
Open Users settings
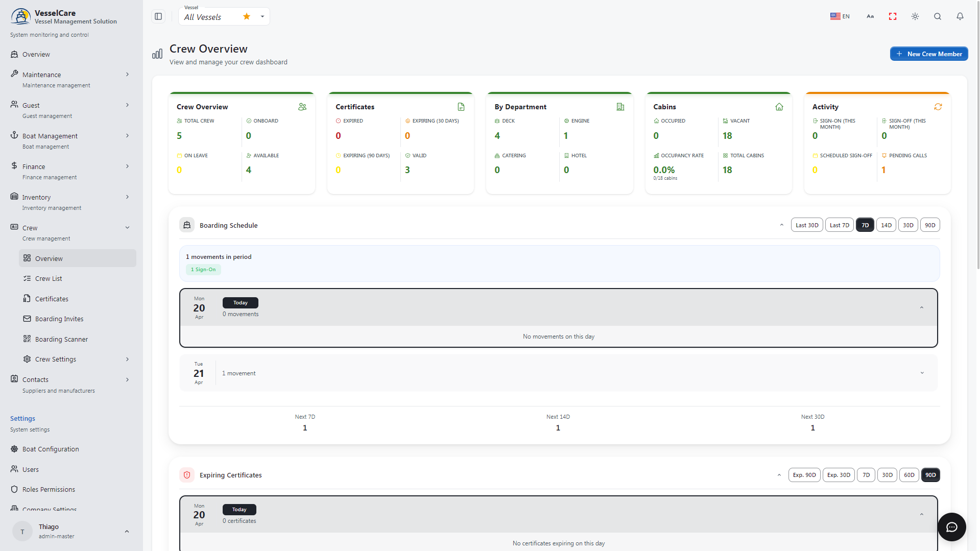71,469
